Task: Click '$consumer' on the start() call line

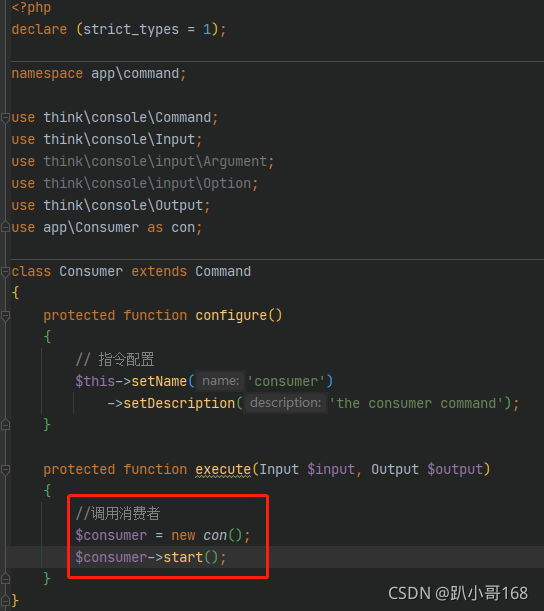Action: 111,557
